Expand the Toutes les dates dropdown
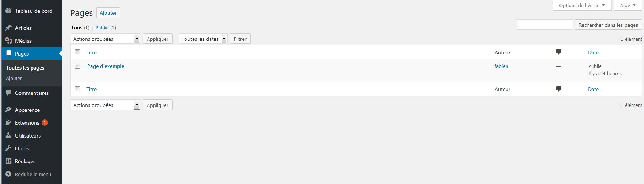 (x=203, y=39)
